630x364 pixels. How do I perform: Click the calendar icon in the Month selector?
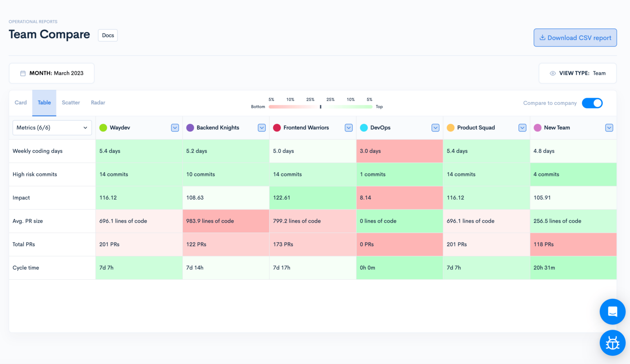click(x=23, y=73)
